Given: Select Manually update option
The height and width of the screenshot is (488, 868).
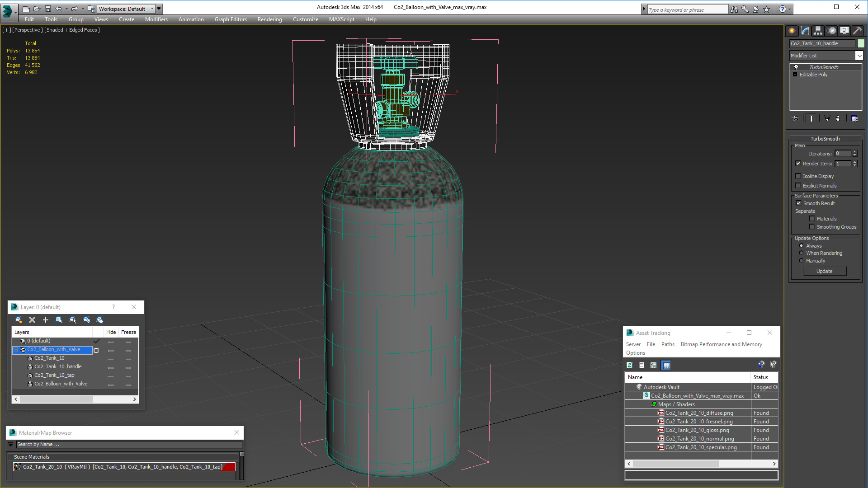Looking at the screenshot, I should [801, 261].
